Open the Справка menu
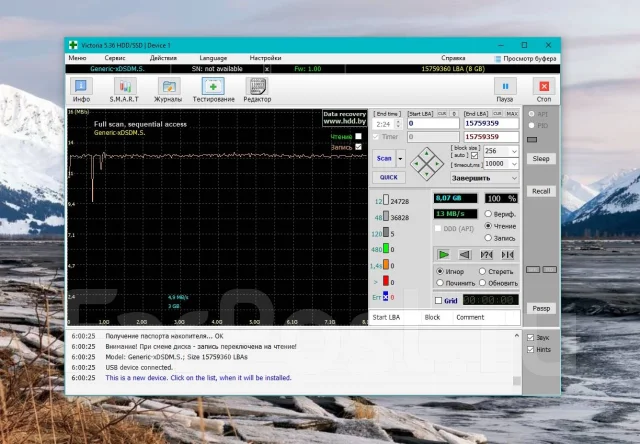 click(453, 58)
